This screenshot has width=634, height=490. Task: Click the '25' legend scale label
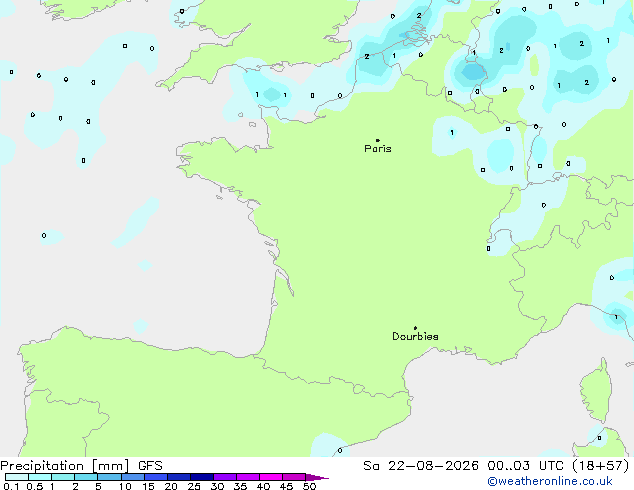[194, 486]
